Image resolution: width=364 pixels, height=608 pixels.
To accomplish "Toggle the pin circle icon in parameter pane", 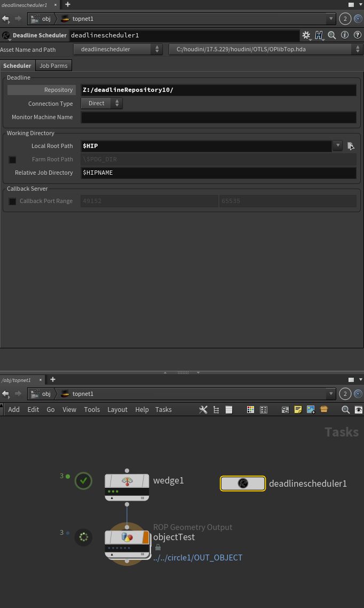I will [358, 18].
